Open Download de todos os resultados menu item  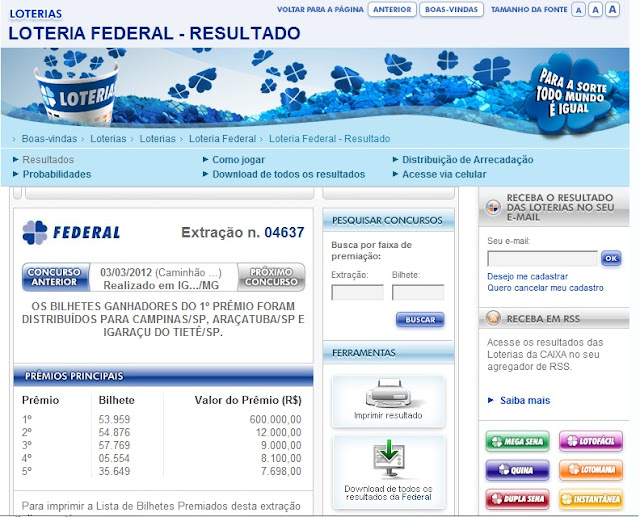[289, 174]
